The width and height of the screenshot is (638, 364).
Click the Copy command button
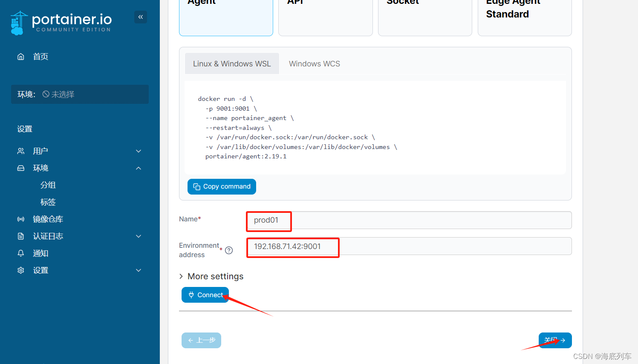pos(222,186)
